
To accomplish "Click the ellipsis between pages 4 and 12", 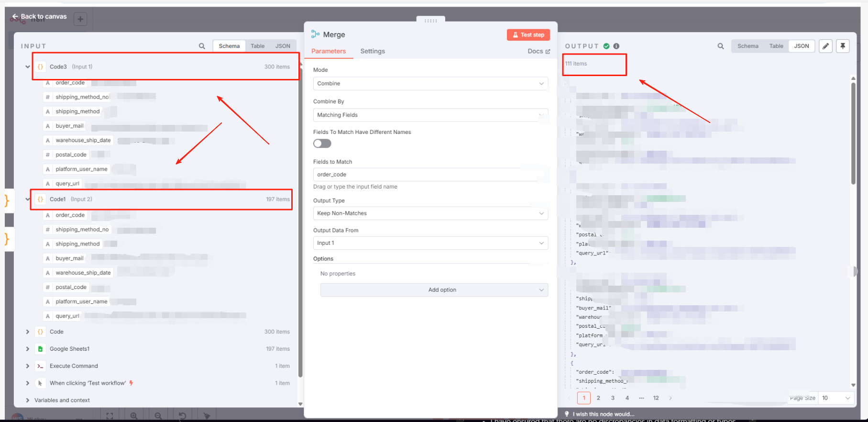I will tap(641, 398).
